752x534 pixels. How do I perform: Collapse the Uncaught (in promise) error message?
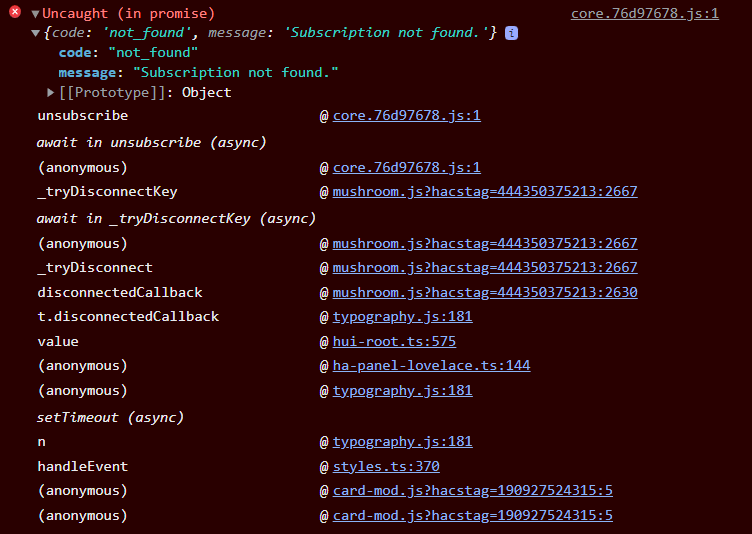[x=35, y=14]
